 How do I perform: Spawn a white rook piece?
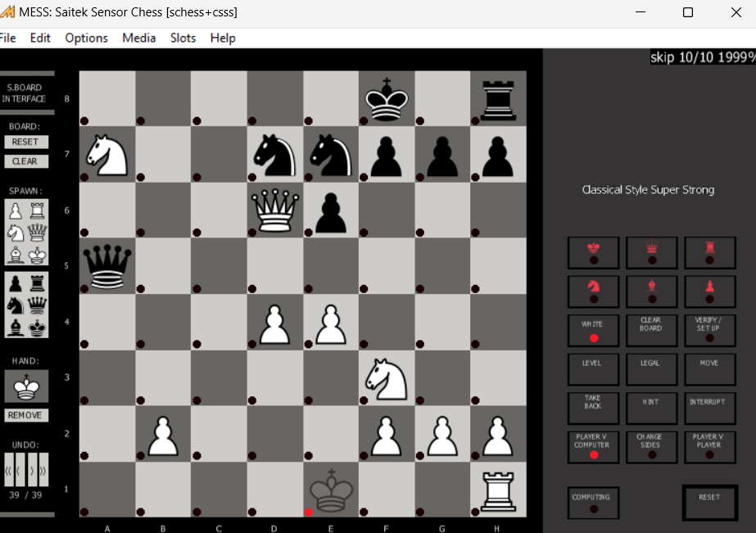click(x=37, y=211)
